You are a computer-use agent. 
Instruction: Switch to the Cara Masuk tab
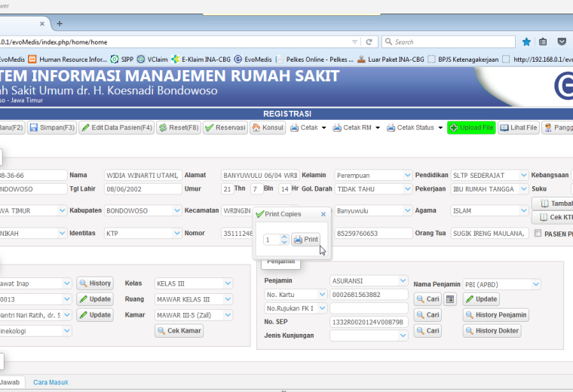tap(51, 382)
